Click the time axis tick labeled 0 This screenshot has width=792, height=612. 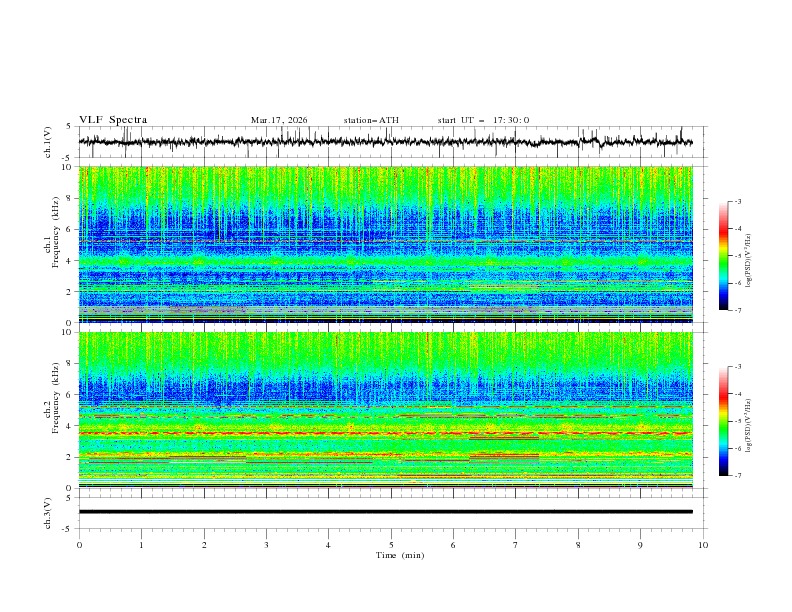coord(79,545)
